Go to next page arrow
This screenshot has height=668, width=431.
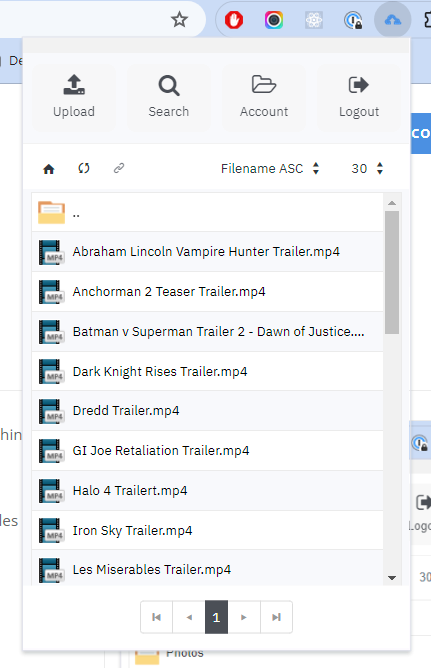coord(244,617)
